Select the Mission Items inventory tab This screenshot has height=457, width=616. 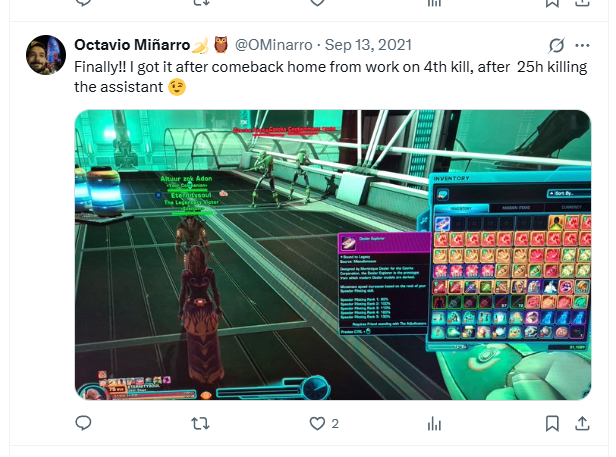click(x=516, y=207)
